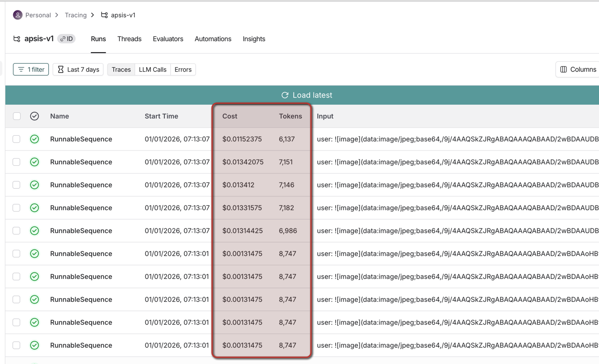Open the first RunnableSequence run details

click(x=81, y=139)
